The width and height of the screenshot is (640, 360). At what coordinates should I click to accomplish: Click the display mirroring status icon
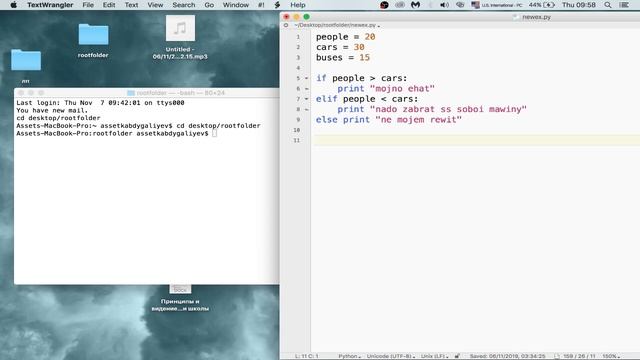coord(460,5)
